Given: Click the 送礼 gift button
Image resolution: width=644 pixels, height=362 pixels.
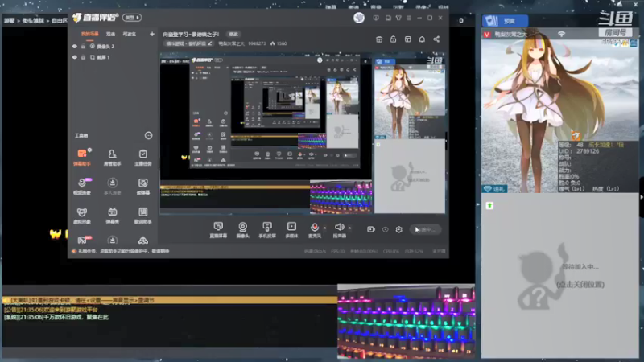Looking at the screenshot, I should pyautogui.click(x=494, y=189).
